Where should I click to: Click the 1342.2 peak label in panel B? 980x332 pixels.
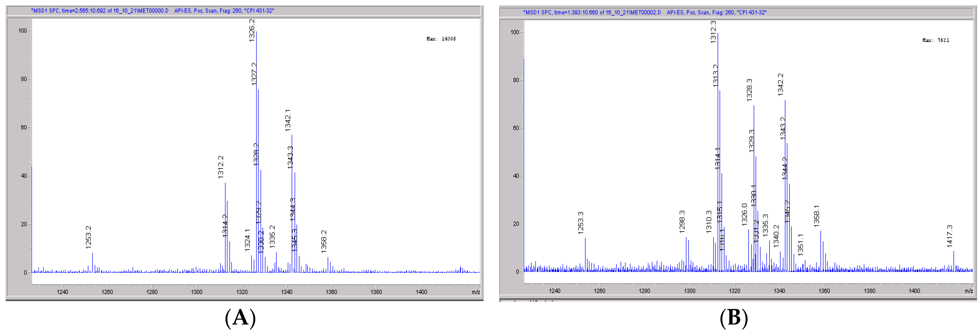(x=780, y=84)
